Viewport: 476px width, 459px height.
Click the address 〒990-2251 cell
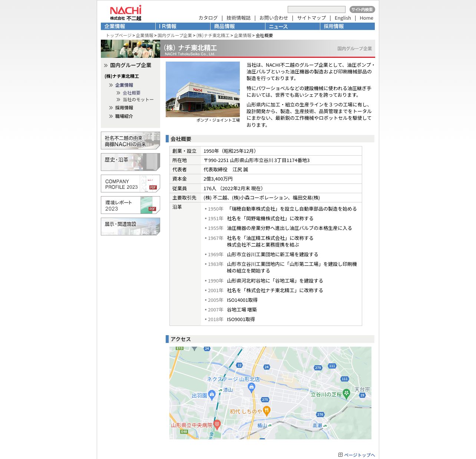tap(281, 161)
